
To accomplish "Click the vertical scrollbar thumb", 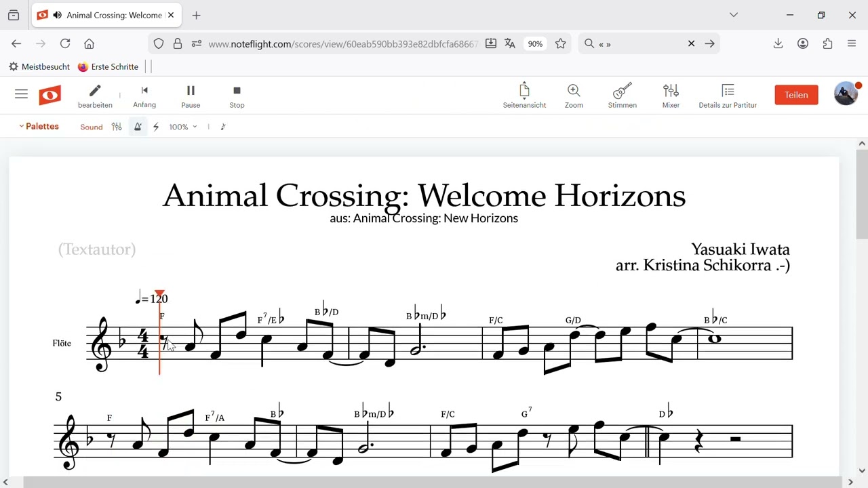I will pos(862,195).
